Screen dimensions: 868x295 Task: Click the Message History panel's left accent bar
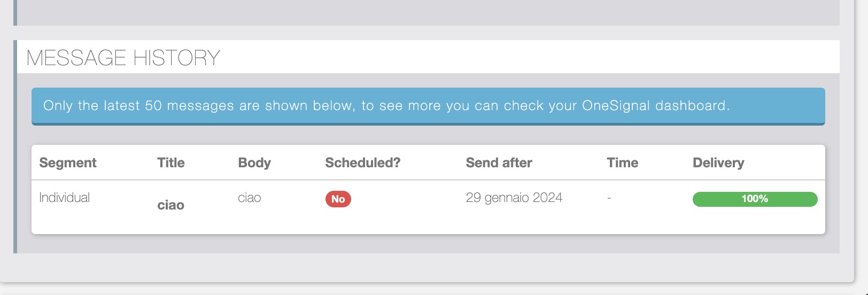[15, 146]
